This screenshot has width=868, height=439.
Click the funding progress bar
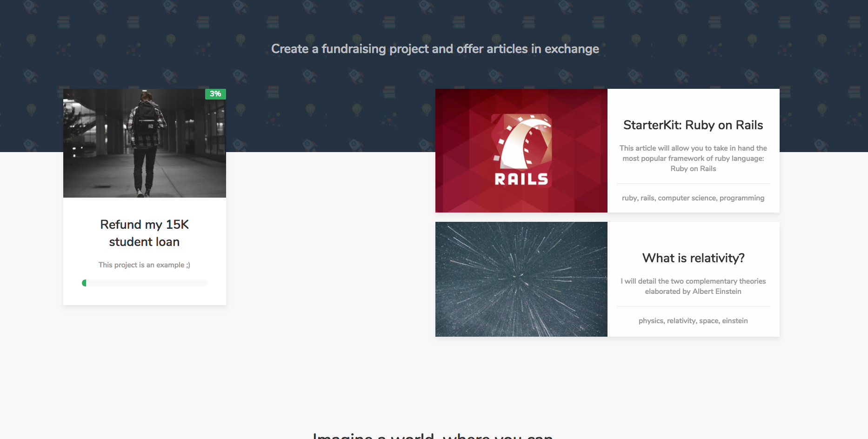click(145, 283)
